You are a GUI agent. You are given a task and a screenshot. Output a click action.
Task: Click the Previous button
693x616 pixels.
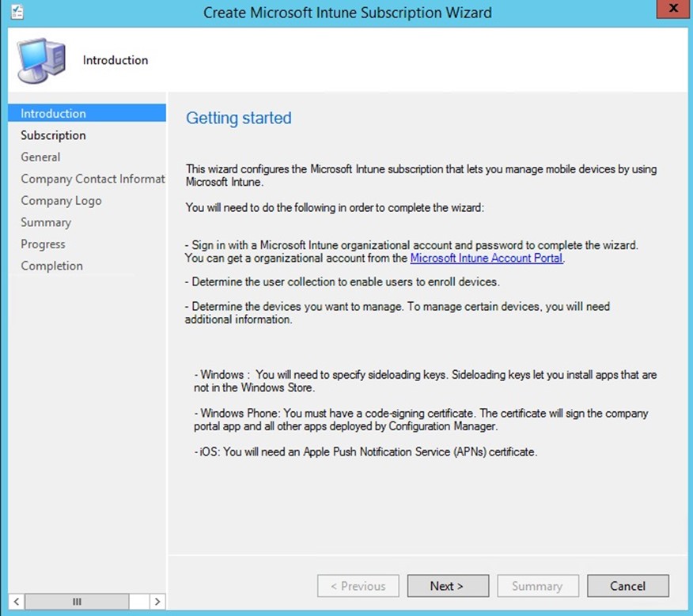tap(358, 586)
